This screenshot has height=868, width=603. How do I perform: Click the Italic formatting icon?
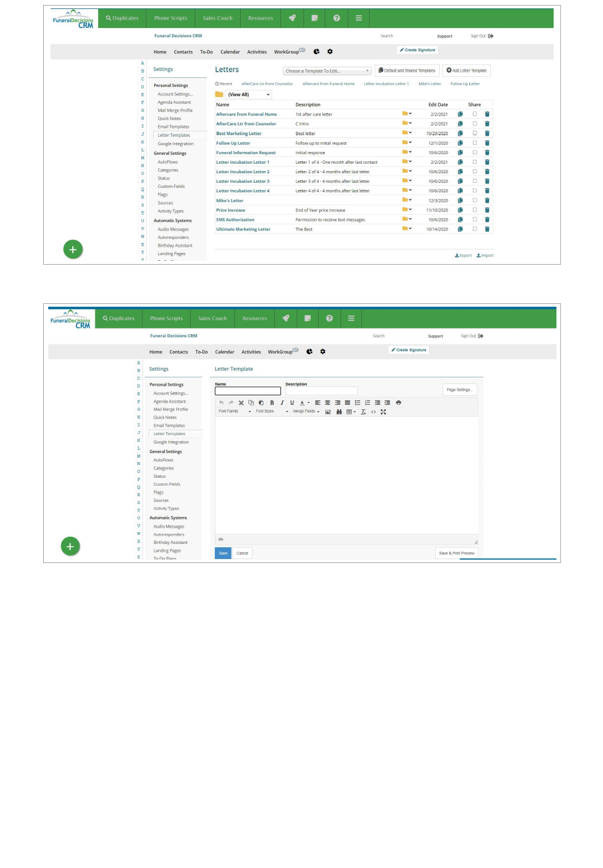[282, 403]
